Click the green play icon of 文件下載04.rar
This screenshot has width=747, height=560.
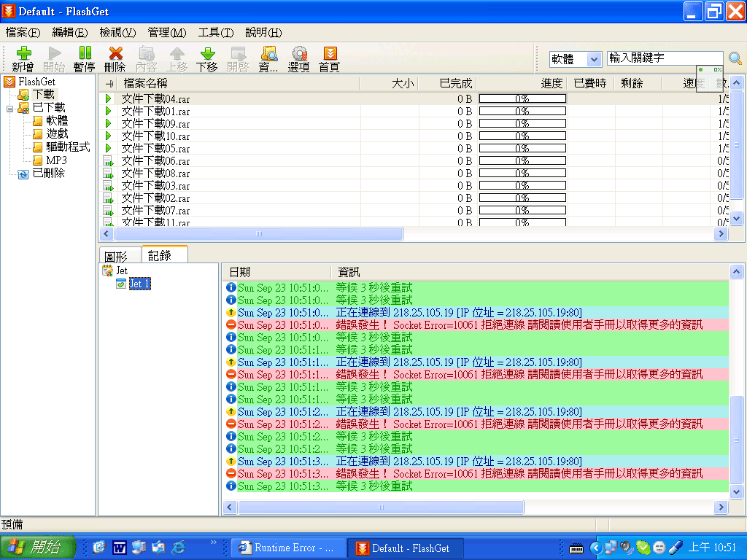pos(108,98)
